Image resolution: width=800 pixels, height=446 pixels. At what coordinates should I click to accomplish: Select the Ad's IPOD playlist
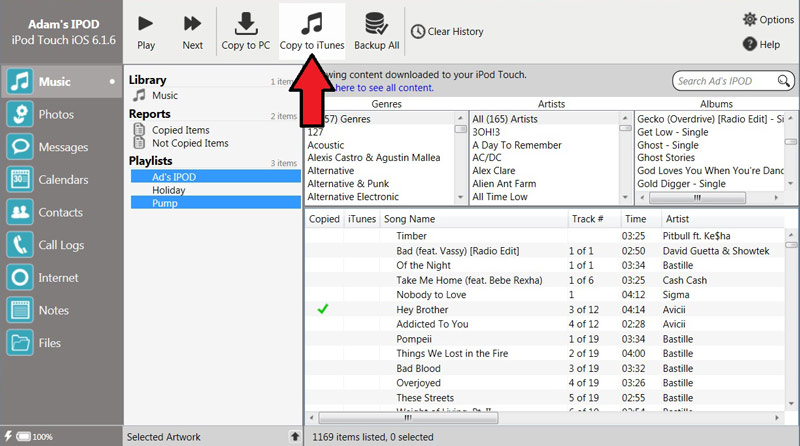point(215,177)
